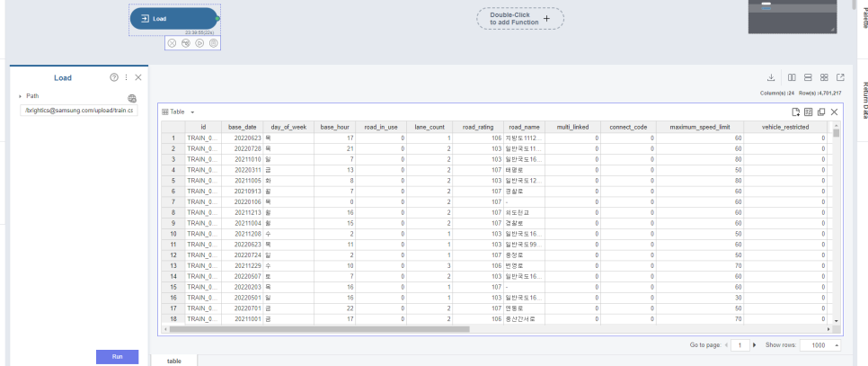Viewport: 868px width, 366px height.
Task: Close the Load properties panel
Action: (138, 77)
